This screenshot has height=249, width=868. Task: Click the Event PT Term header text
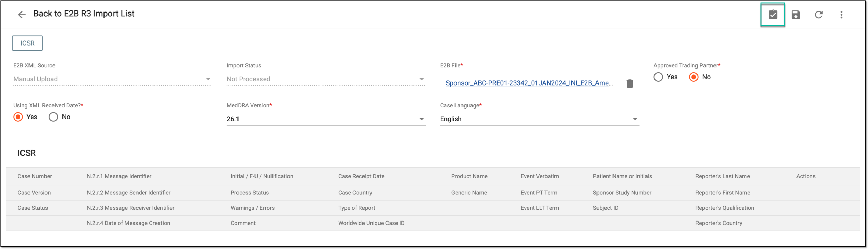point(539,193)
